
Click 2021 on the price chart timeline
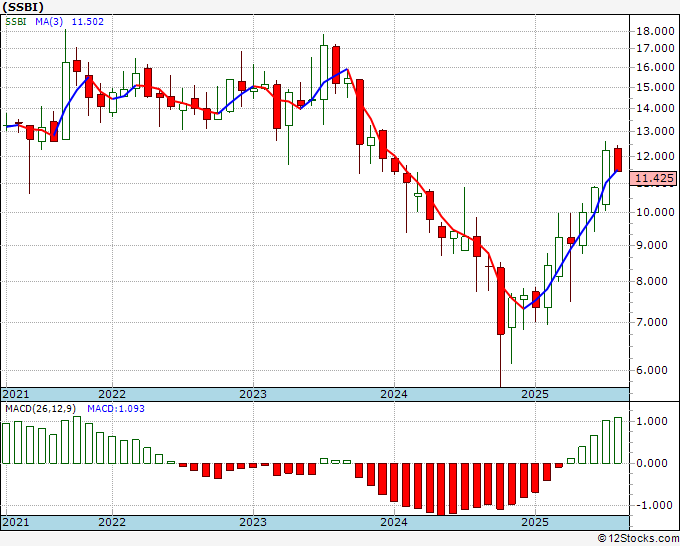tap(16, 394)
